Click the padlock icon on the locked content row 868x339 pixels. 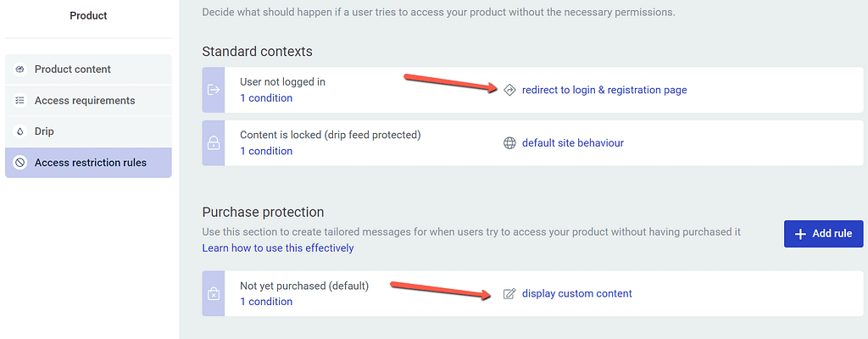click(213, 143)
